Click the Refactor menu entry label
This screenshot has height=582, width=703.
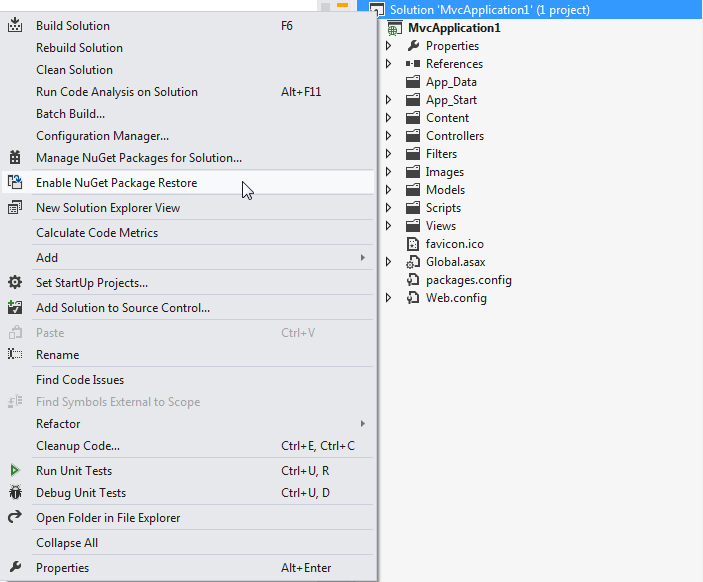point(58,423)
